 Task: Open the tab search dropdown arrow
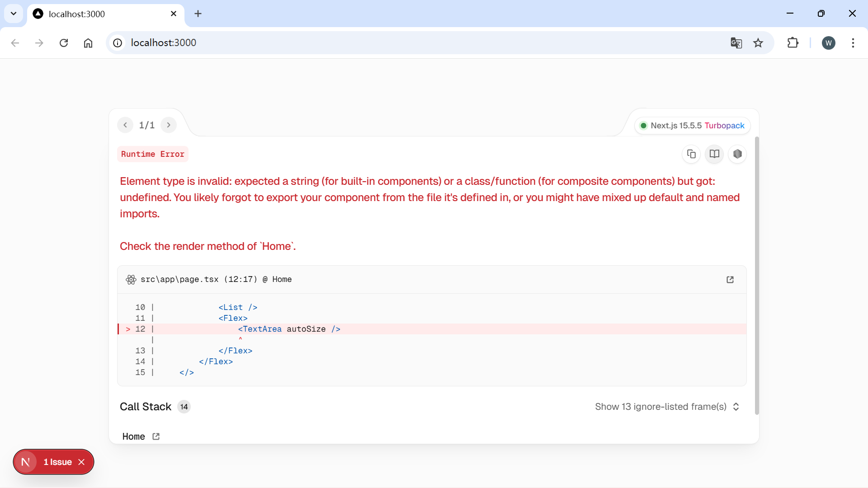pos(14,14)
